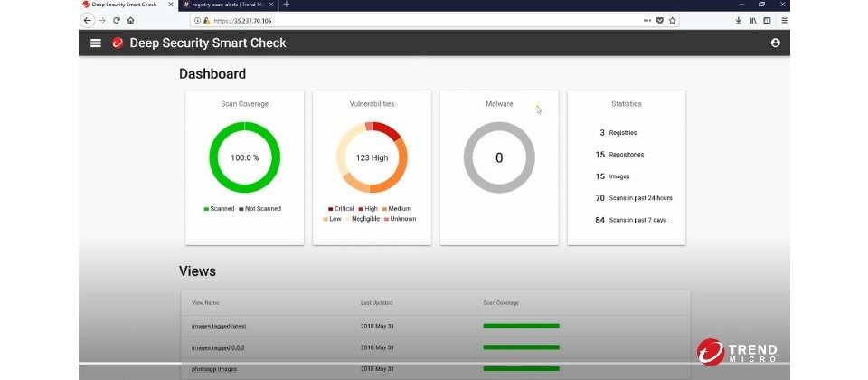The height and width of the screenshot is (380, 868).
Task: Open the browser downloads icon
Action: pyautogui.click(x=739, y=21)
